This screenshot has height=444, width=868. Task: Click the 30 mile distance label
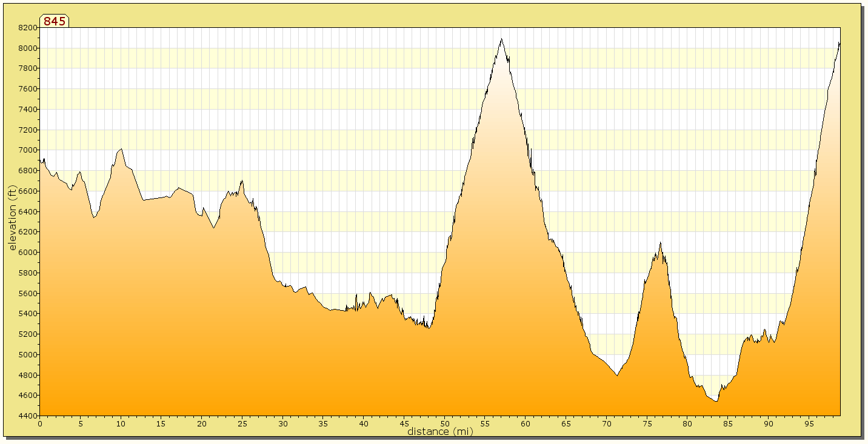[x=283, y=424]
